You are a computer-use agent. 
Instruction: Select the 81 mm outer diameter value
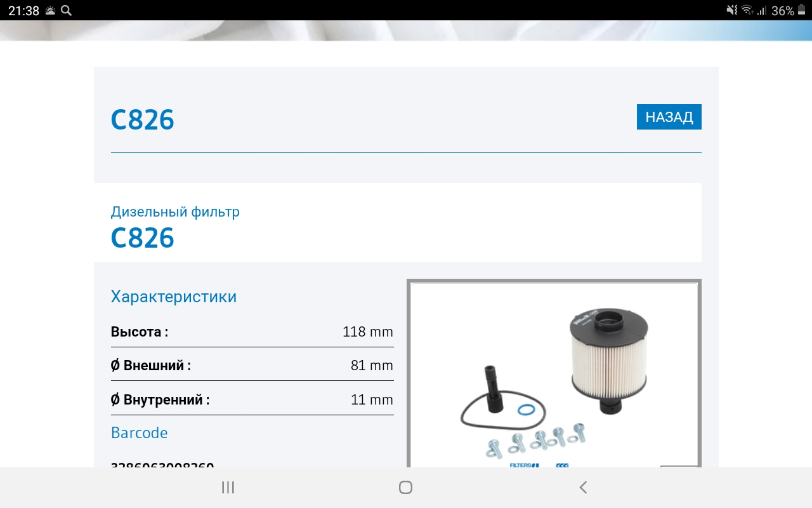coord(372,366)
